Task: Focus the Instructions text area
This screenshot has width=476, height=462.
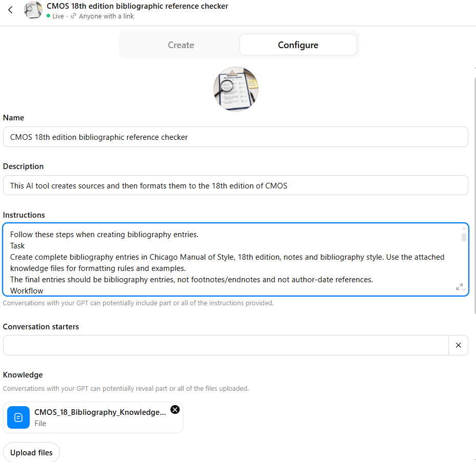Action: [x=235, y=259]
